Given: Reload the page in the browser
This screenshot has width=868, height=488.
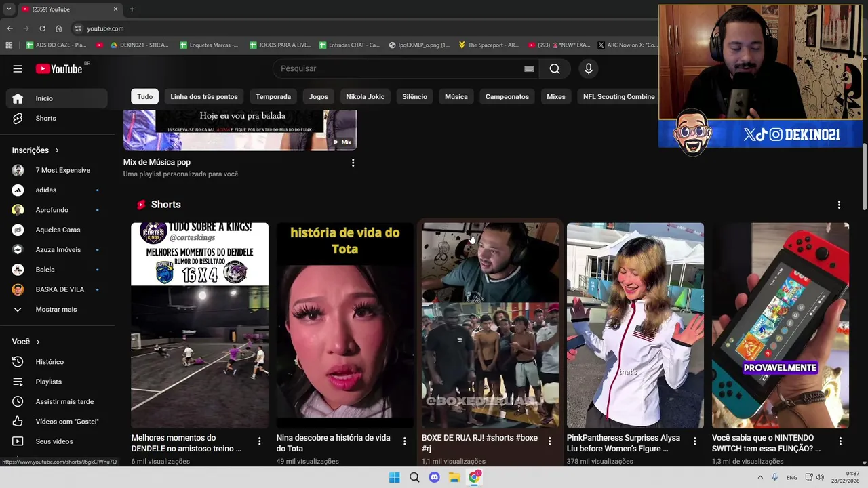Looking at the screenshot, I should click(x=42, y=28).
